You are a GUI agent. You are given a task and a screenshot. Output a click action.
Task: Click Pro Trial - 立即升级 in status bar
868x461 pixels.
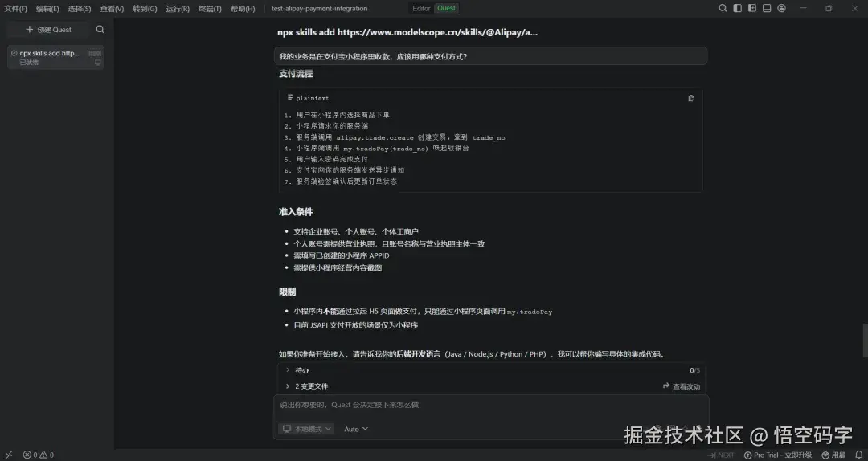[778, 455]
